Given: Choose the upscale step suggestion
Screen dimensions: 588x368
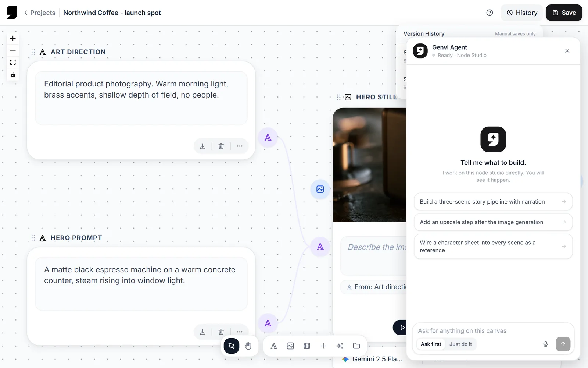Looking at the screenshot, I should point(493,222).
